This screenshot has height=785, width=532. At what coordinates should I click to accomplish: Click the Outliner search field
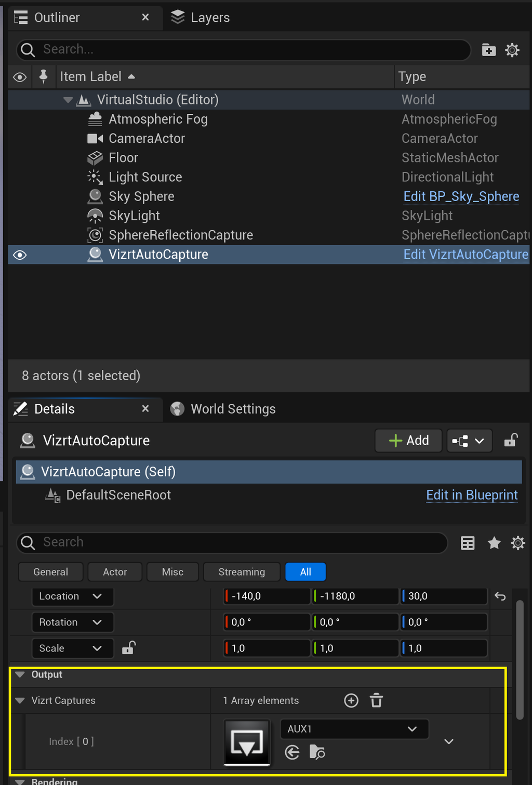pos(244,49)
